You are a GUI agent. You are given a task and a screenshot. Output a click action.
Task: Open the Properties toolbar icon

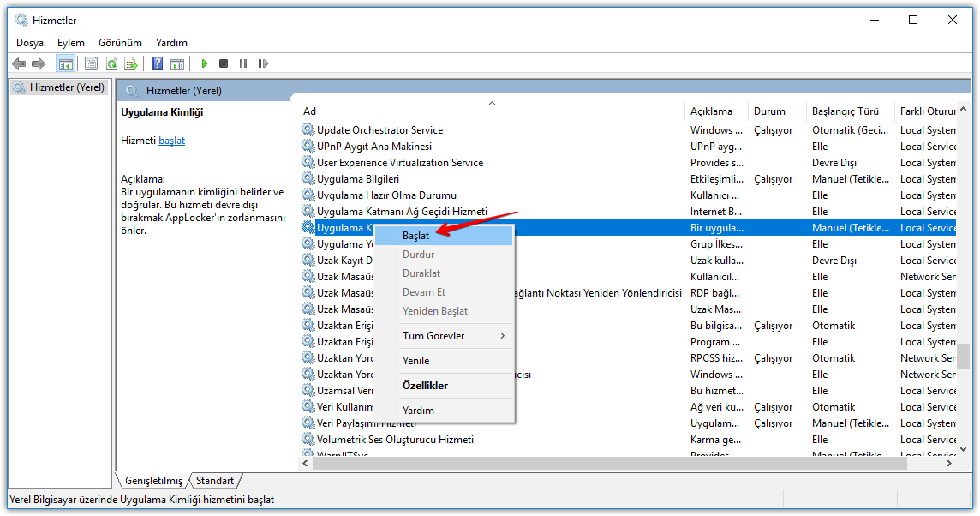(91, 63)
